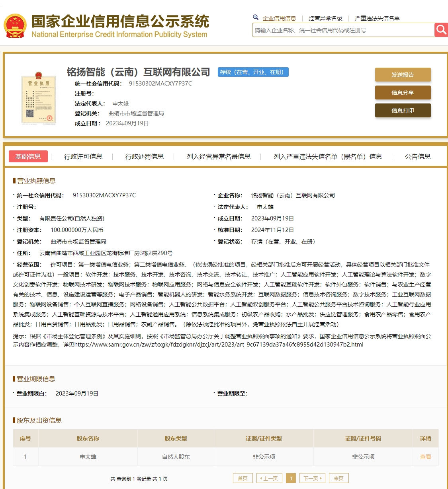Click the 信息打印 button
The height and width of the screenshot is (489, 448).
click(x=403, y=110)
